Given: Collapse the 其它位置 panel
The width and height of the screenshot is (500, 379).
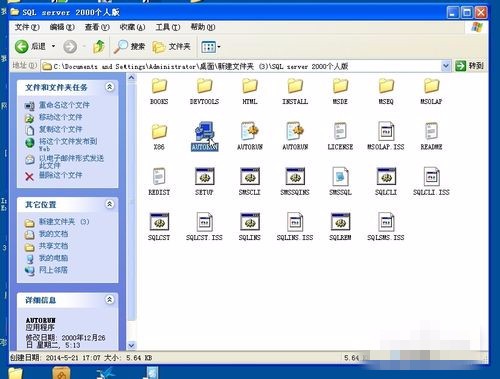Looking at the screenshot, I should click(109, 204).
